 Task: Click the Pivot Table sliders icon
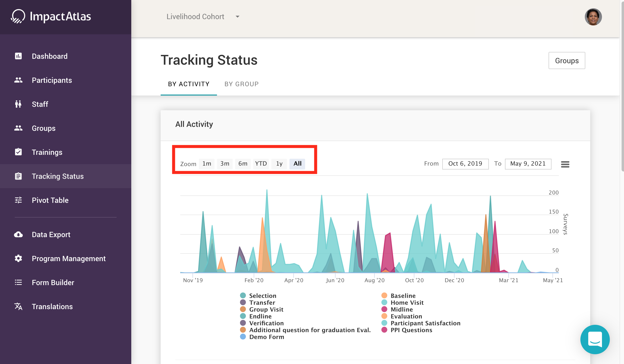coord(18,200)
